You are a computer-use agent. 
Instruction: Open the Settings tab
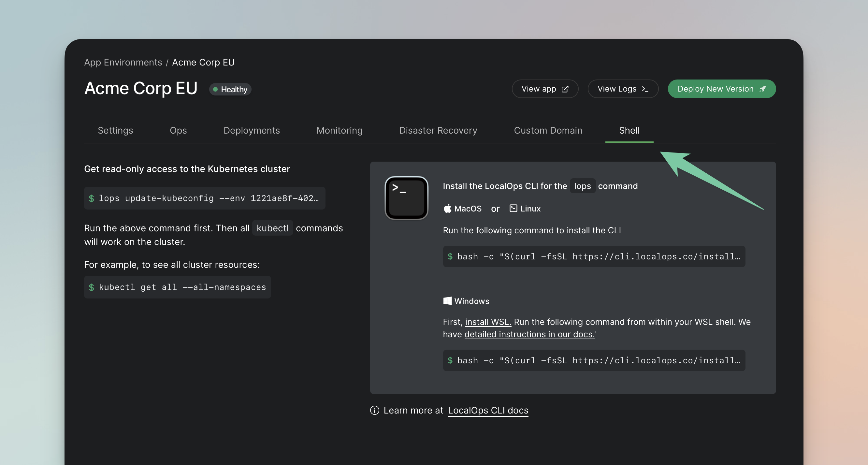pos(115,130)
